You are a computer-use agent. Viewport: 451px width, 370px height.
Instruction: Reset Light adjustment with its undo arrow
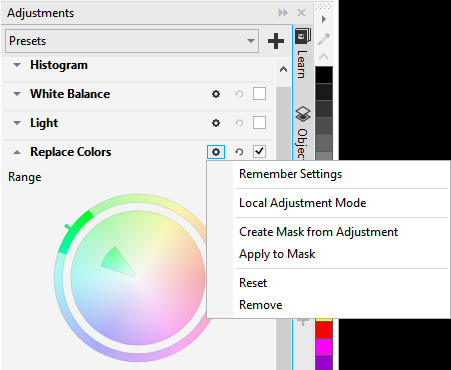[x=239, y=123]
